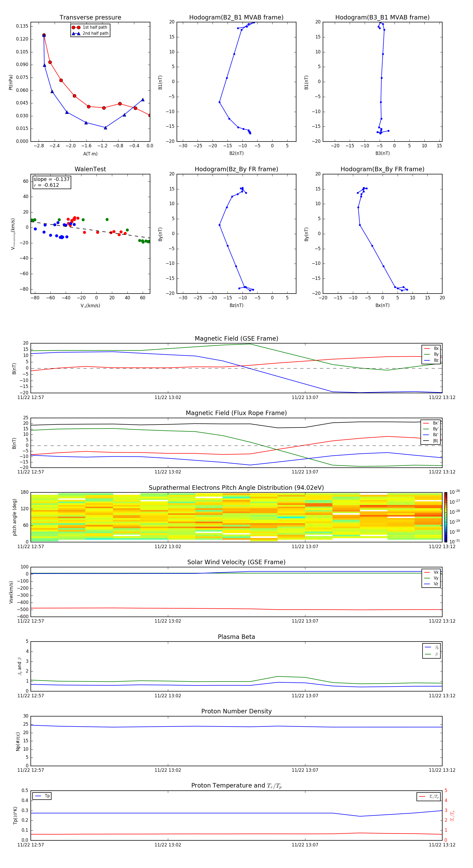Click the Bz legend entry in GSE plot
The height and width of the screenshot is (868, 473).
click(431, 360)
